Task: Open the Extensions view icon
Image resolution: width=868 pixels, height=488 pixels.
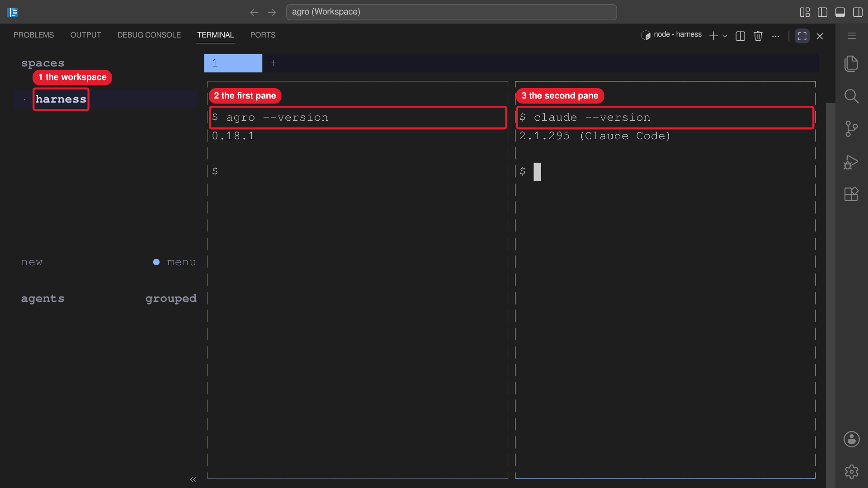Action: (x=851, y=194)
